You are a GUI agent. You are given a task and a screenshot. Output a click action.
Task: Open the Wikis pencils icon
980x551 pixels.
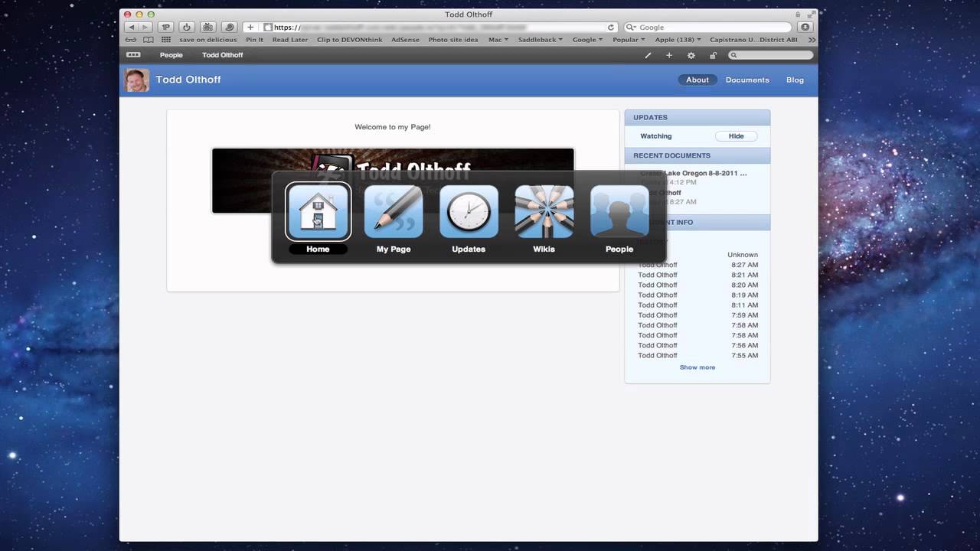[x=544, y=211]
